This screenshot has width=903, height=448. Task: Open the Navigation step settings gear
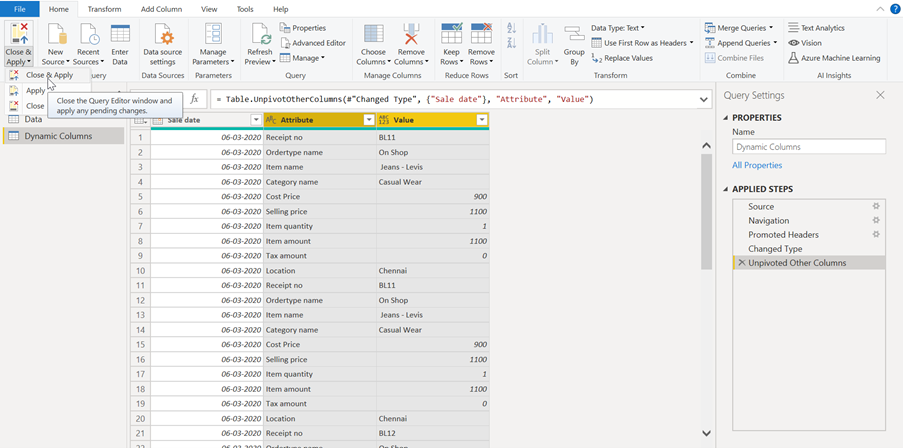(x=876, y=220)
